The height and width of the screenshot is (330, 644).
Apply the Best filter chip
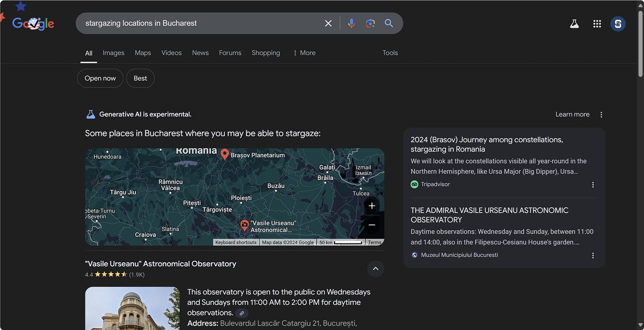coord(140,78)
